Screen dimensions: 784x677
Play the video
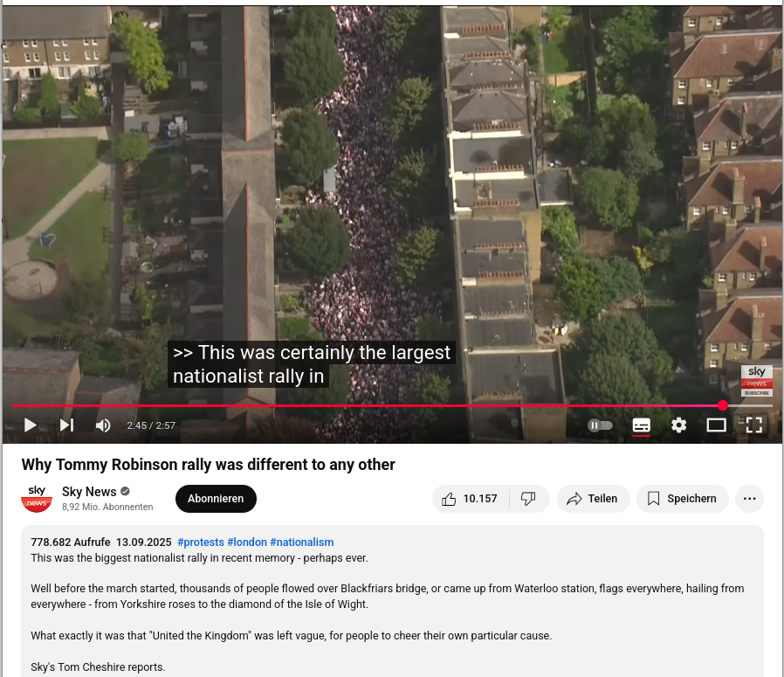tap(30, 425)
